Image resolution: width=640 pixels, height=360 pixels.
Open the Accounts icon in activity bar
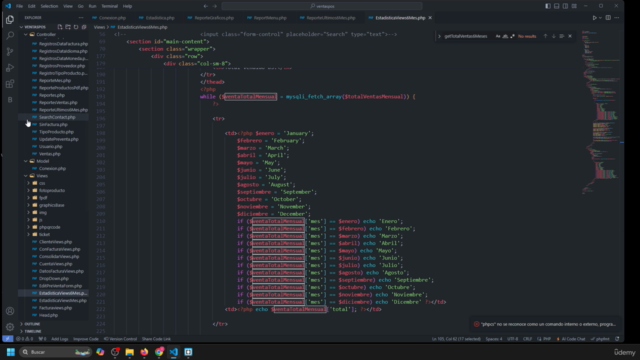click(10, 311)
